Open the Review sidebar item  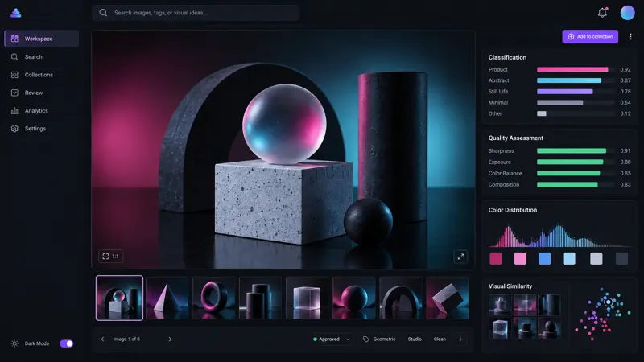[x=42, y=93]
